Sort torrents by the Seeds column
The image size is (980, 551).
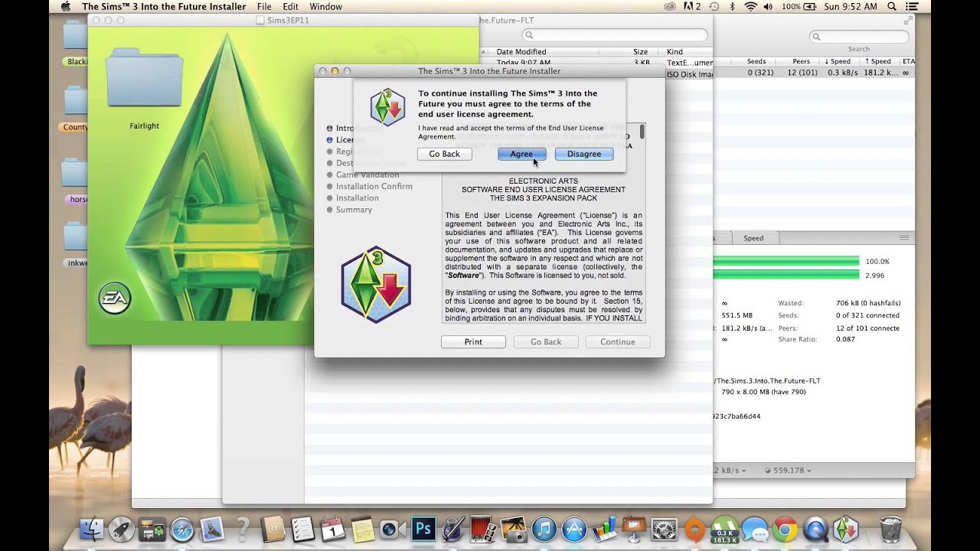tap(756, 61)
